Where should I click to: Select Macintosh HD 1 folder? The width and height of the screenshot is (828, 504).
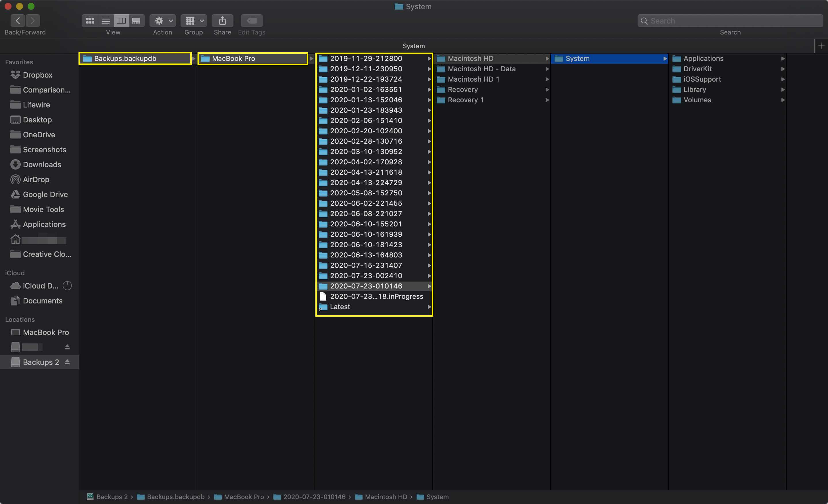[x=492, y=79]
